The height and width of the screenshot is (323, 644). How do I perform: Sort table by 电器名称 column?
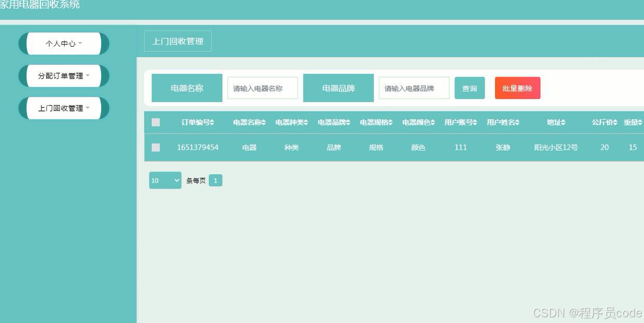(248, 122)
